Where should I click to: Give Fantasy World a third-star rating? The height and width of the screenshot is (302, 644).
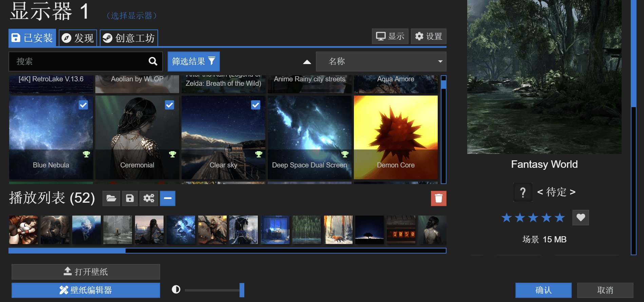click(x=533, y=218)
